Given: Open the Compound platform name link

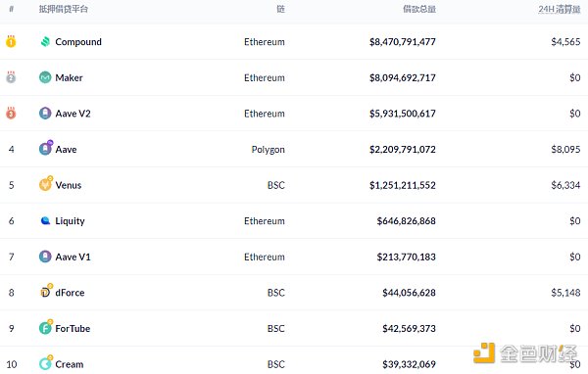Looking at the screenshot, I should point(78,41).
